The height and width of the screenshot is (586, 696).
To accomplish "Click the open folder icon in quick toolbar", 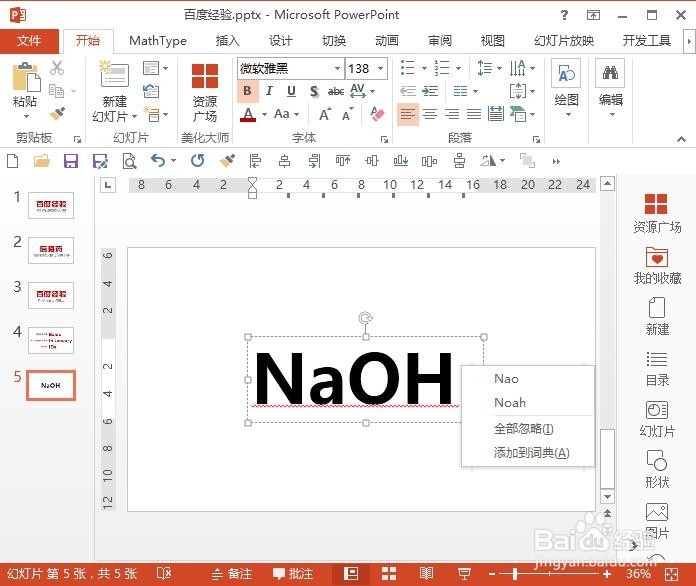I will pos(42,161).
